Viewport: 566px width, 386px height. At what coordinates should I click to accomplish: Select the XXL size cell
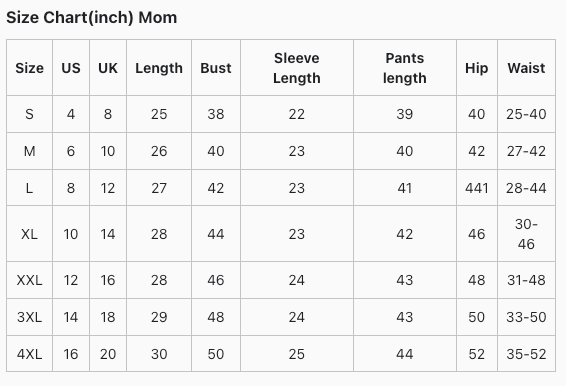point(30,280)
